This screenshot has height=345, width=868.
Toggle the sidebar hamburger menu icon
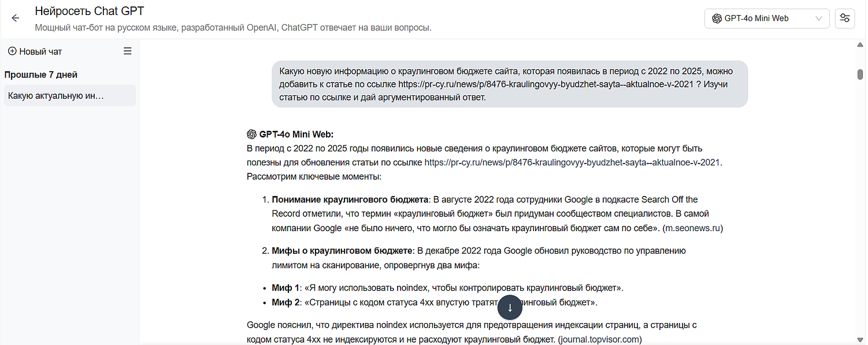128,51
